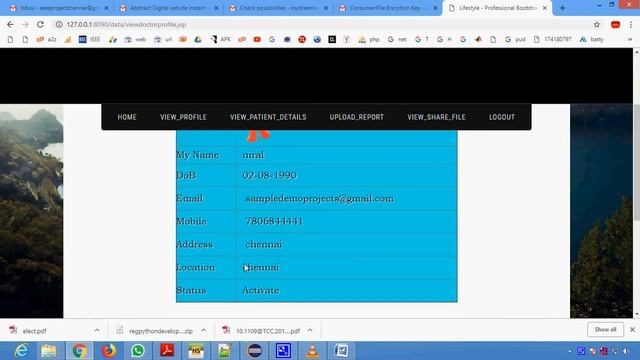Open the Chrome three-dot menu
Image resolution: width=640 pixels, height=360 pixels.
click(631, 24)
